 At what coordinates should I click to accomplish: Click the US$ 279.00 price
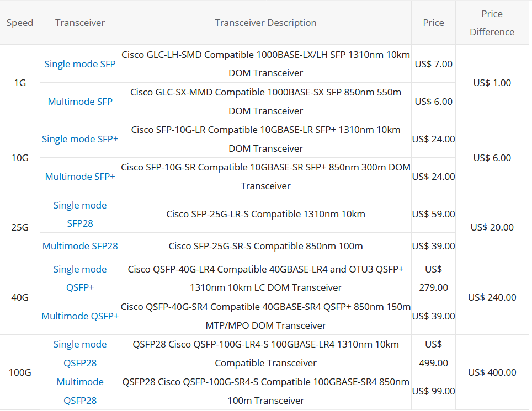point(433,279)
